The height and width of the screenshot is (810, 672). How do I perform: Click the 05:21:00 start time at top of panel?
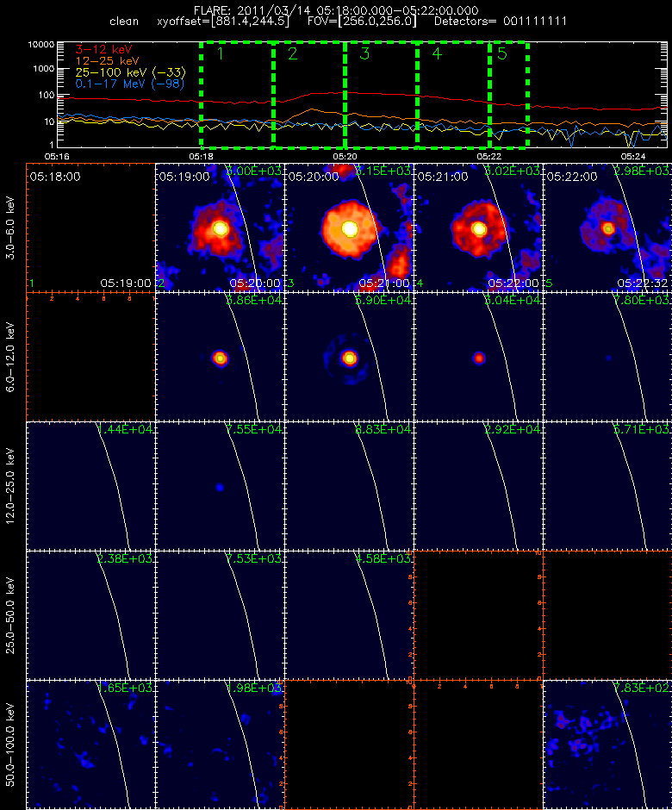tap(443, 177)
